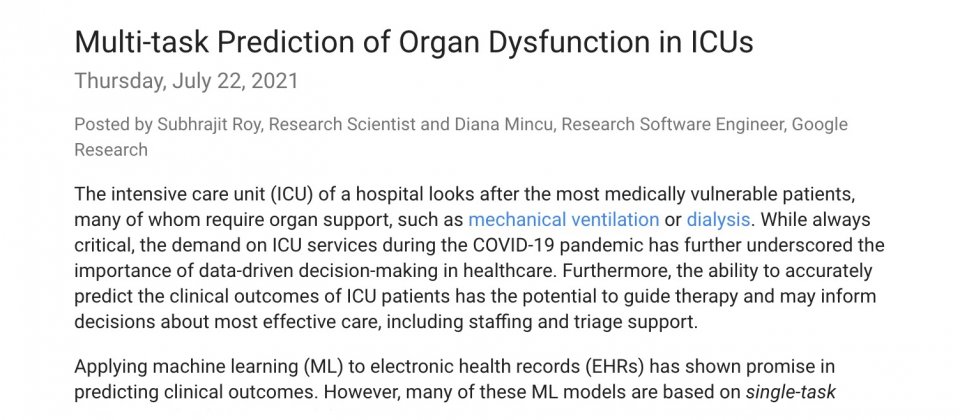
Task: Click the italic "single-task" text
Action: (790, 392)
